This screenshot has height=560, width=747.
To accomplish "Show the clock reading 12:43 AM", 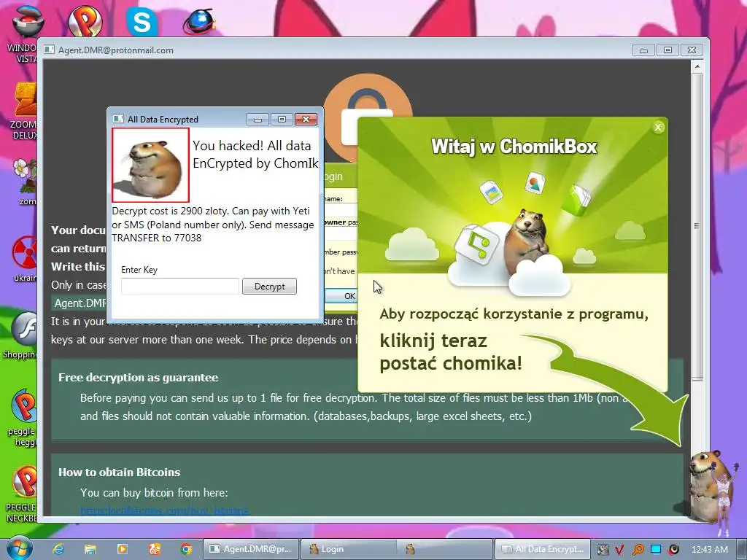I will coord(709,550).
